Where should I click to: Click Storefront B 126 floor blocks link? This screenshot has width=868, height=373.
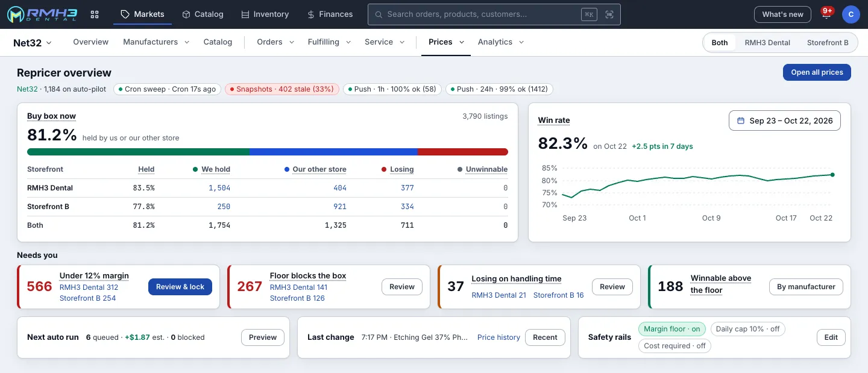[298, 298]
